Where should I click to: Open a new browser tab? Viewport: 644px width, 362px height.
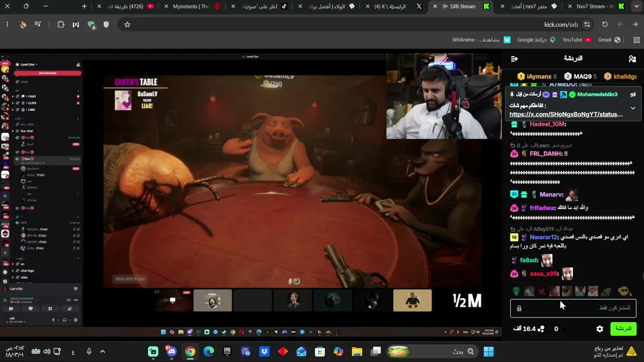84,7
